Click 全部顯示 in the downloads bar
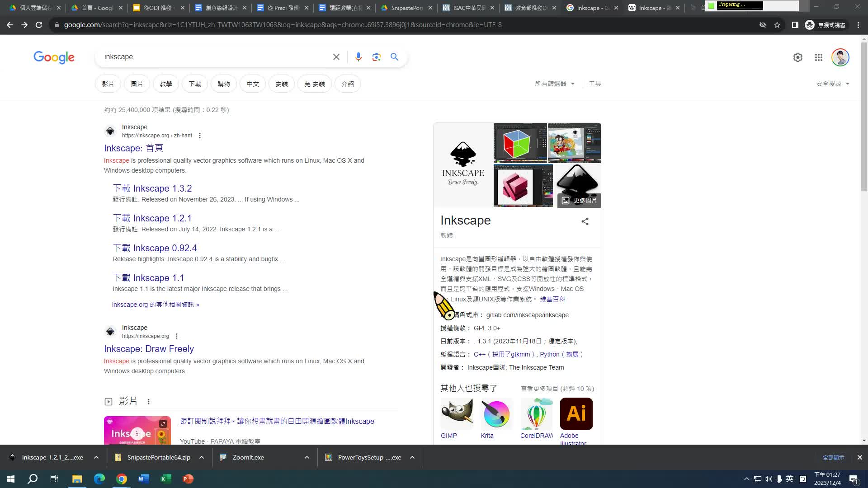868x488 pixels. 833,457
